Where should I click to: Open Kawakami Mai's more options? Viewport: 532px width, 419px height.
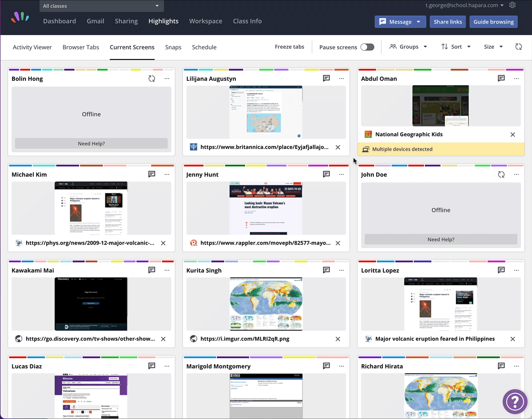167,270
